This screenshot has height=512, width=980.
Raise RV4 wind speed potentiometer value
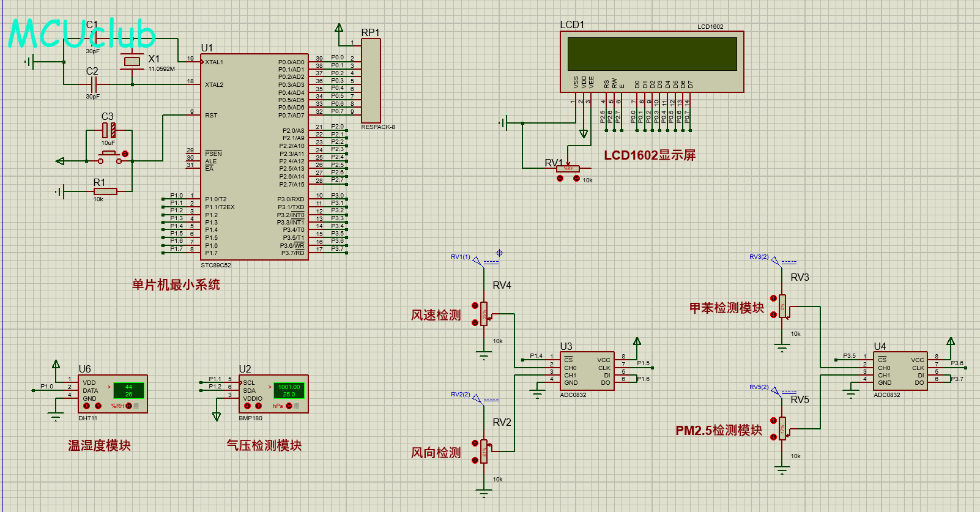475,305
